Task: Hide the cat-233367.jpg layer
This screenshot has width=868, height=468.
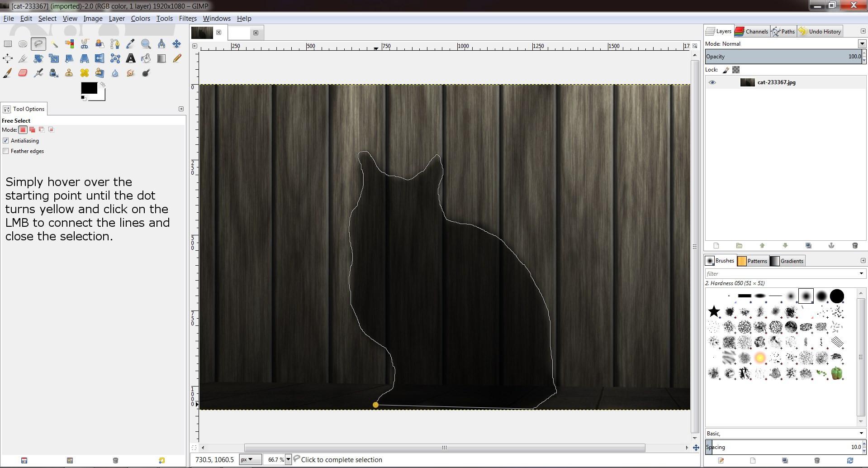Action: pos(712,82)
